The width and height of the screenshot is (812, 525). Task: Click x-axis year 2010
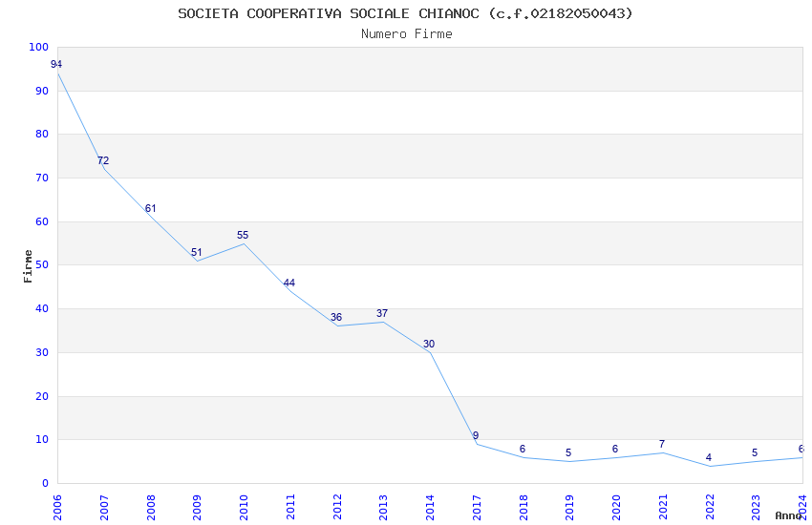pos(244,508)
